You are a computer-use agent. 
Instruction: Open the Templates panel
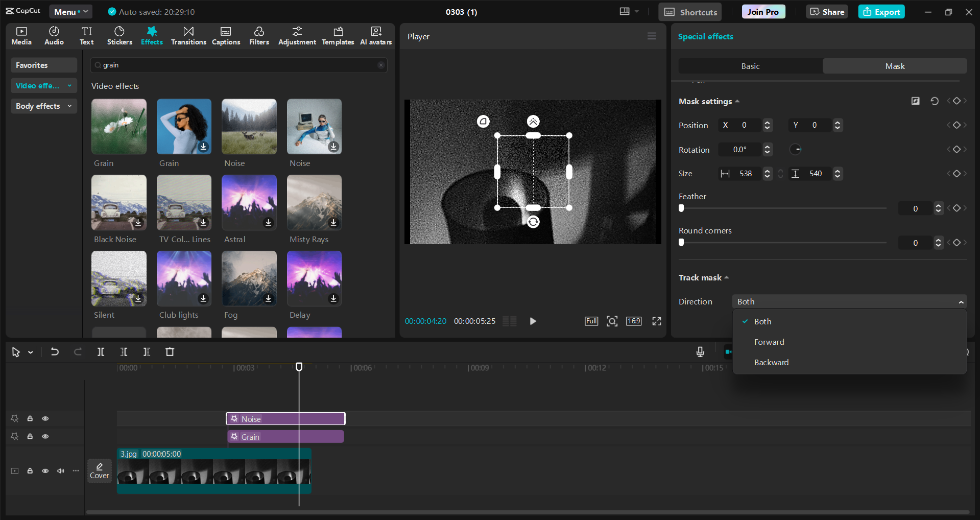tap(338, 35)
